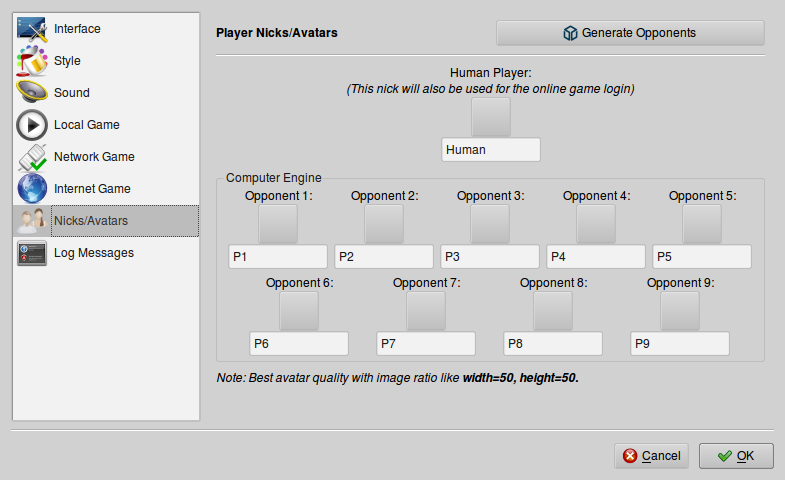Image resolution: width=785 pixels, height=480 pixels.
Task: Set avatar for Opponent 8
Action: 553,311
